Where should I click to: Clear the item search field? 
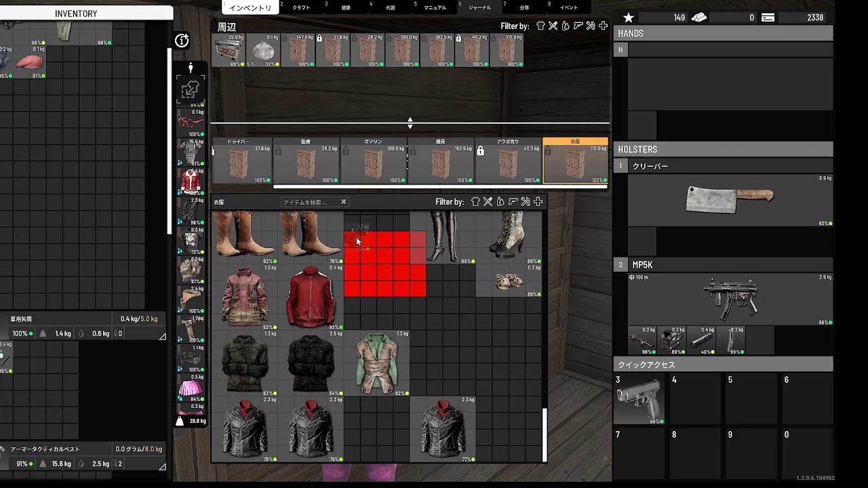(x=343, y=202)
